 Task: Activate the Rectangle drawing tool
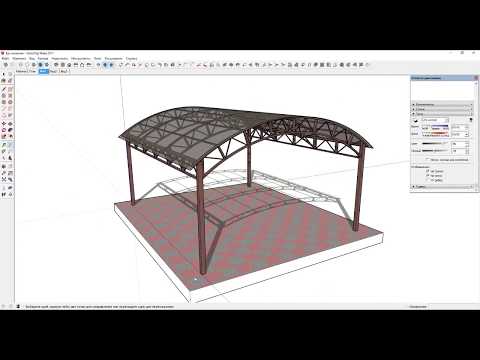tap(4, 102)
